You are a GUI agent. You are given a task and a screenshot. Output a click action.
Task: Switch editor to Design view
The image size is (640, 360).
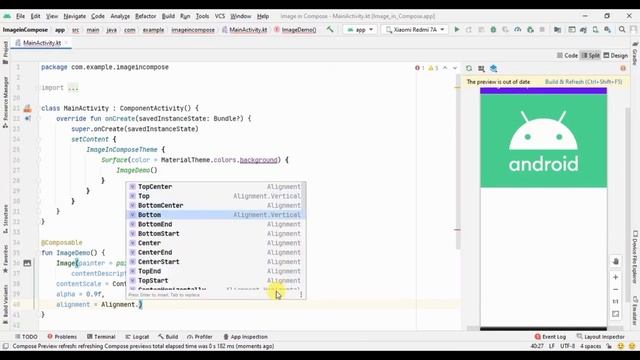616,56
